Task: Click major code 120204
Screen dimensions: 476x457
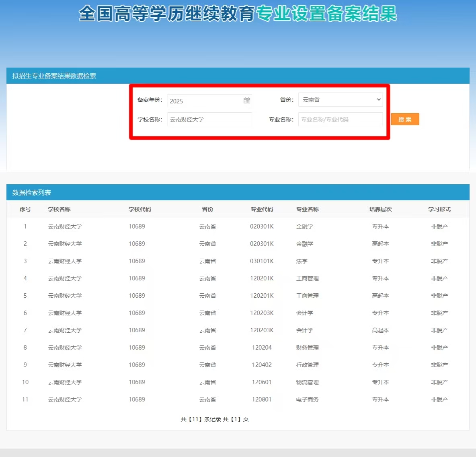Action: [x=262, y=348]
